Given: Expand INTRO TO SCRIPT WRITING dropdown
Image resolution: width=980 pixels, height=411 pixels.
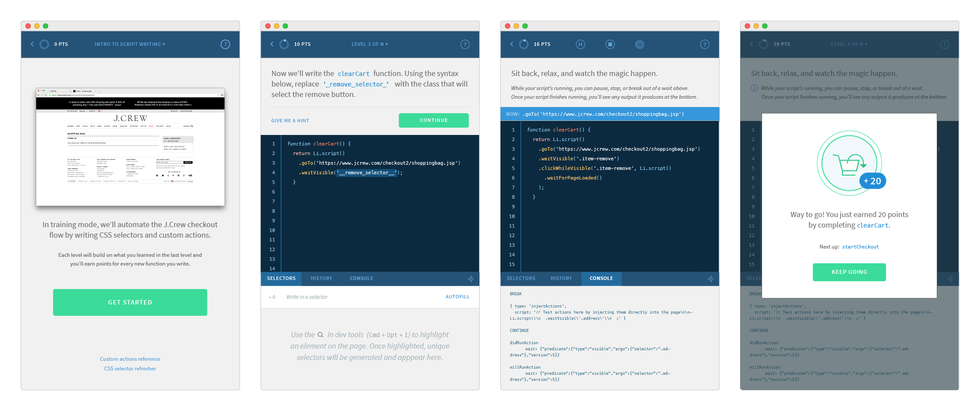Looking at the screenshot, I should [x=130, y=44].
